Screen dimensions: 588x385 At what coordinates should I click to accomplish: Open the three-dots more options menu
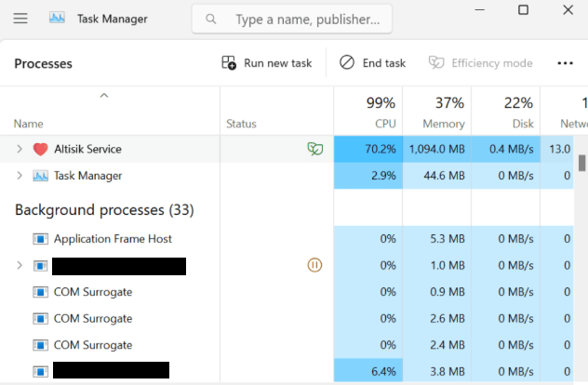(x=565, y=63)
